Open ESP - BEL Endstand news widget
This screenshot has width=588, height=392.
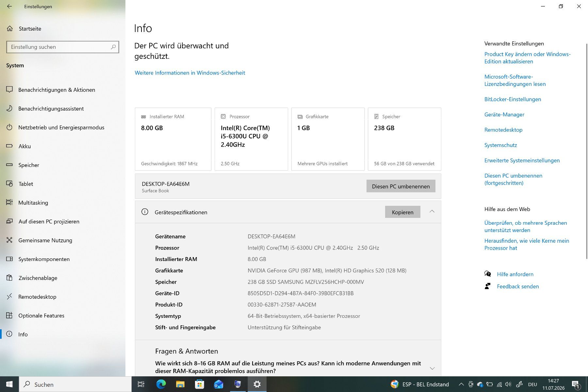point(420,384)
